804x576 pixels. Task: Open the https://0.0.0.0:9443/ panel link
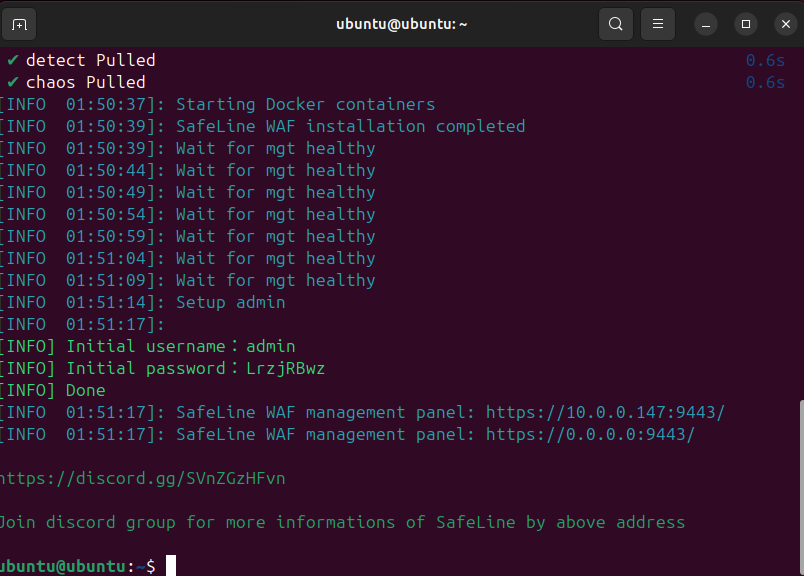coord(590,434)
